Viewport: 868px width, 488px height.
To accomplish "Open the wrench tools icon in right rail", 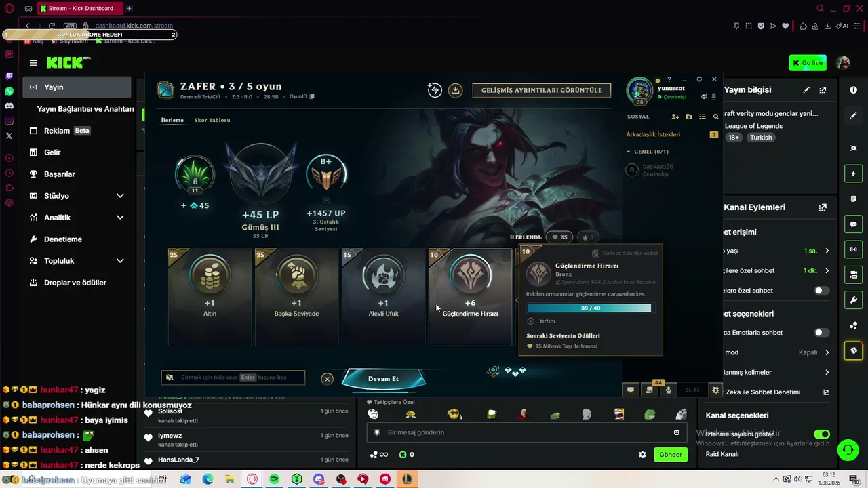I will coord(854,300).
